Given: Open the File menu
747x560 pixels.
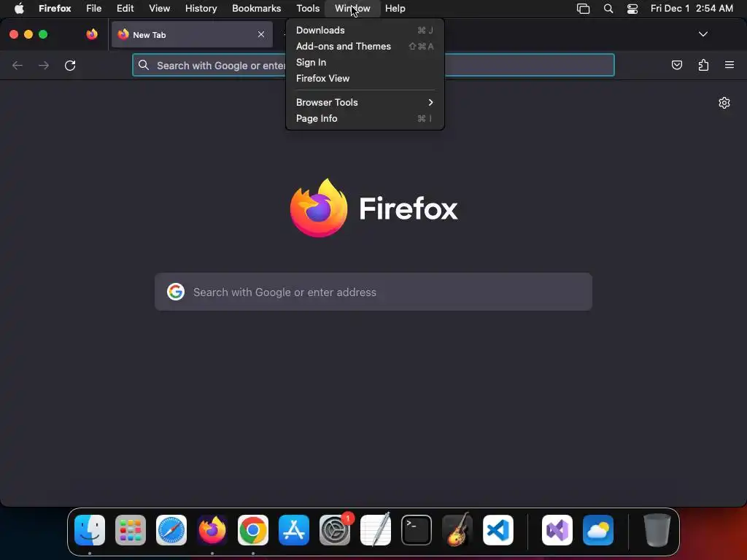Looking at the screenshot, I should (x=94, y=8).
